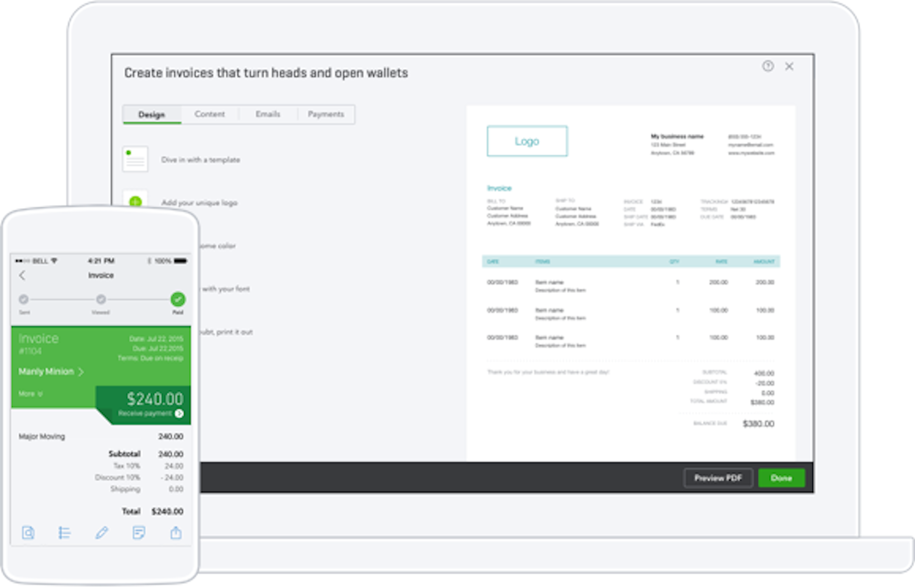Tap the activity list icon in phone toolbar

tap(64, 532)
